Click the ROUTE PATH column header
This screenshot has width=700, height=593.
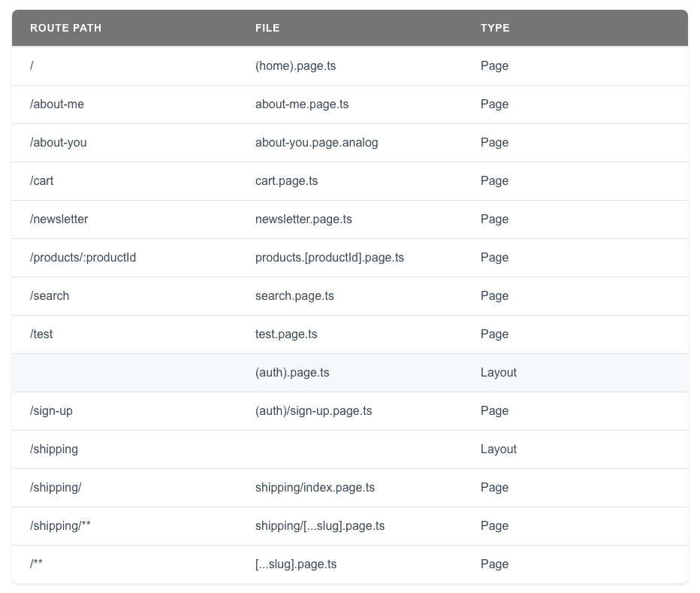(65, 28)
